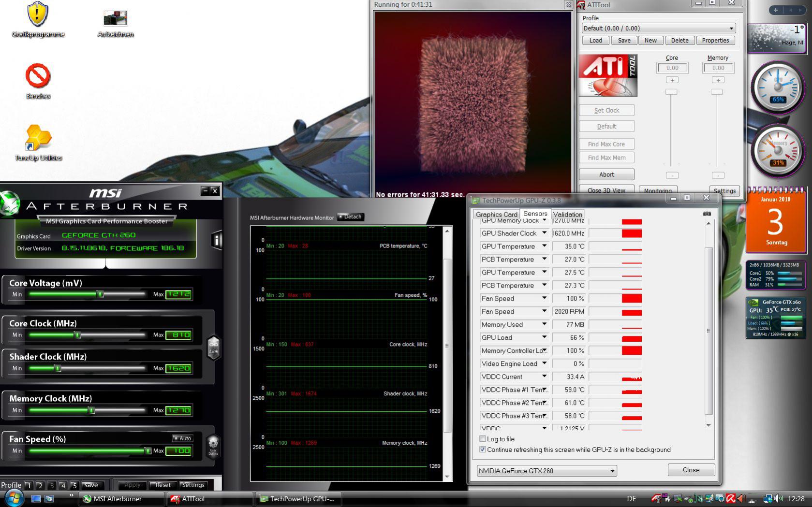Screen dimensions: 812x507
Task: Click the network tray icon
Action: click(768, 498)
